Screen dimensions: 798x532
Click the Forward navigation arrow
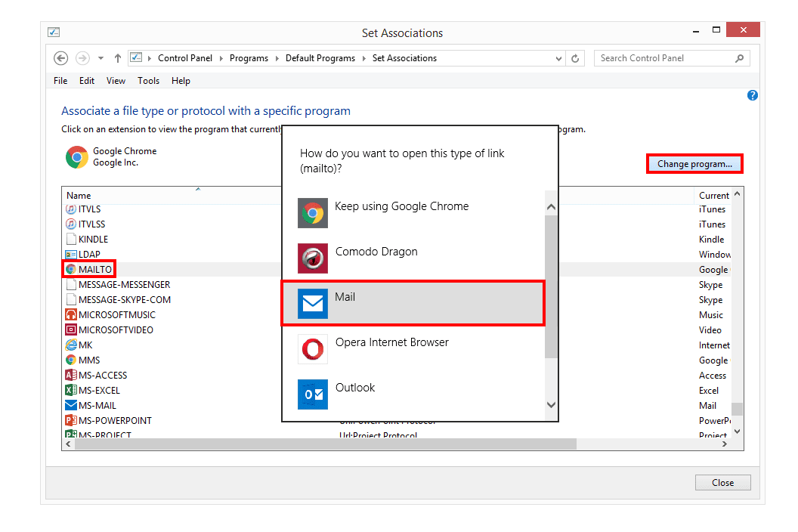tap(82, 58)
